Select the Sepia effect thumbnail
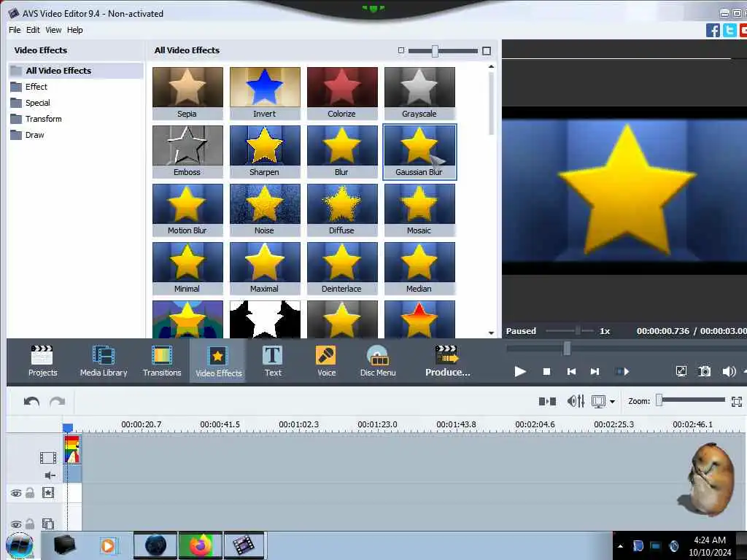This screenshot has height=560, width=747. pyautogui.click(x=187, y=93)
